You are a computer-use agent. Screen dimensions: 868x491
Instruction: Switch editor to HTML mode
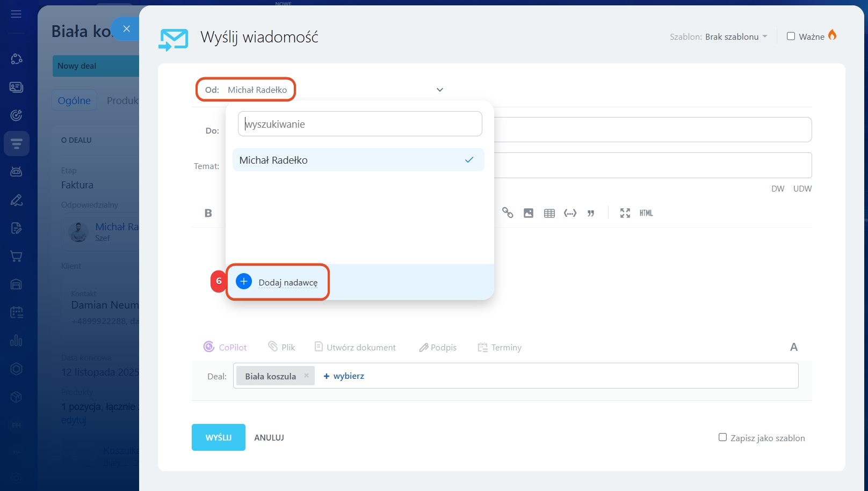(x=646, y=213)
